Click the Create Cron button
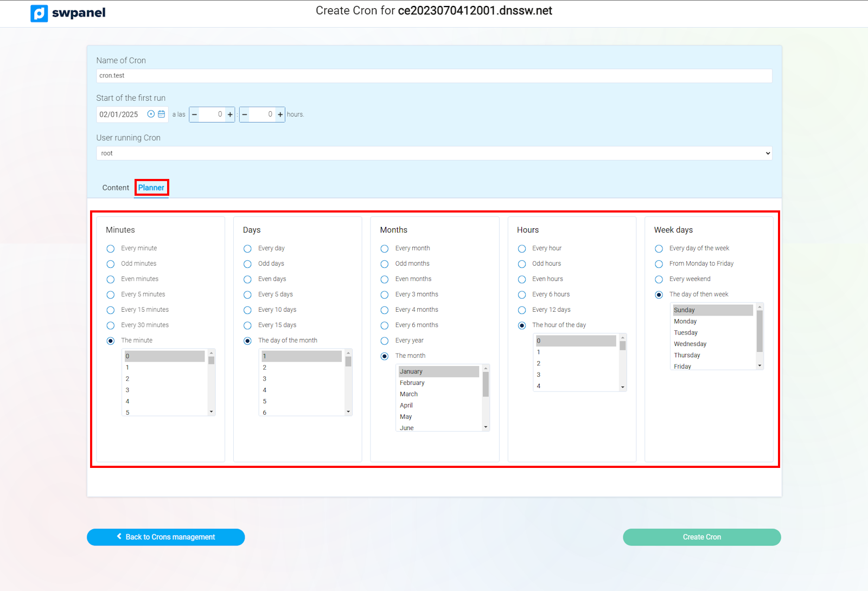This screenshot has width=868, height=591. pyautogui.click(x=701, y=537)
